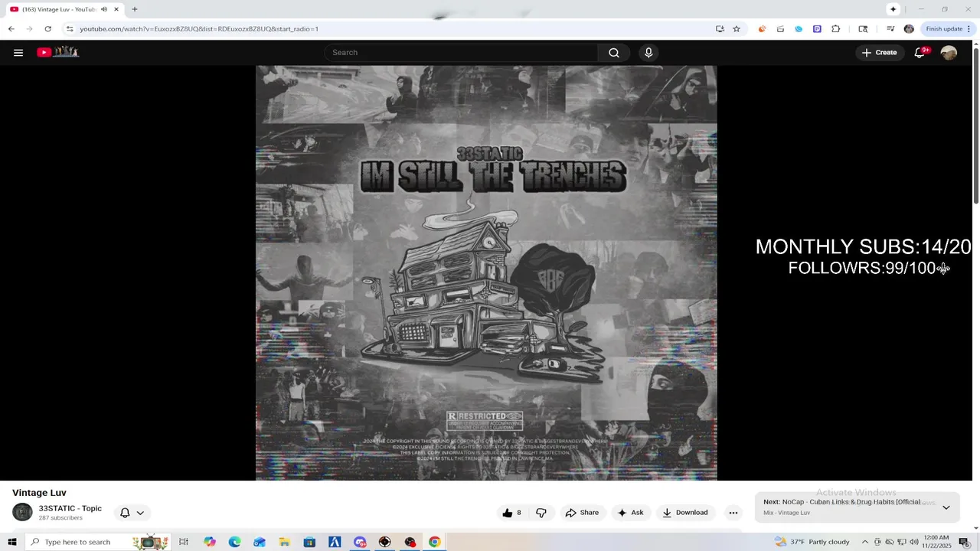
Task: View site information icon in address bar
Action: (x=70, y=29)
